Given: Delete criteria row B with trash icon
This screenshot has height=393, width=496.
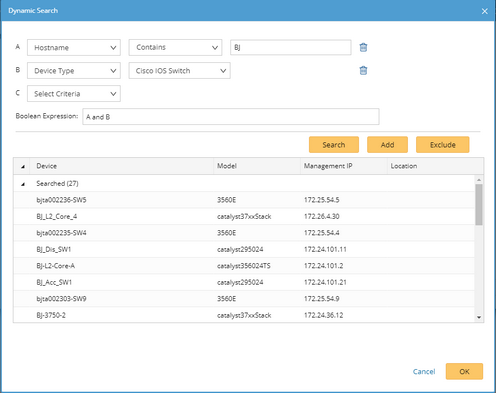Looking at the screenshot, I should point(363,70).
